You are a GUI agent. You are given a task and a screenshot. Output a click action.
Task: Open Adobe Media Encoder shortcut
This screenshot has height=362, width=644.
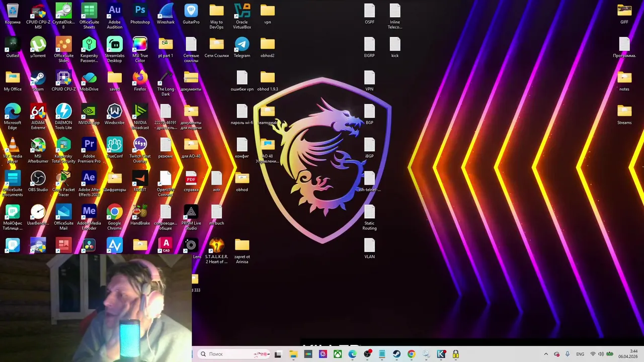(89, 218)
